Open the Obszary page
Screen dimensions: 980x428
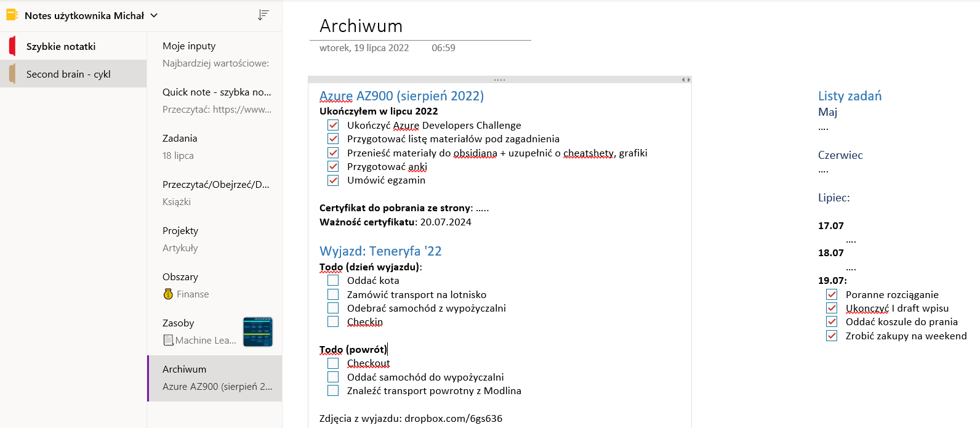215,286
